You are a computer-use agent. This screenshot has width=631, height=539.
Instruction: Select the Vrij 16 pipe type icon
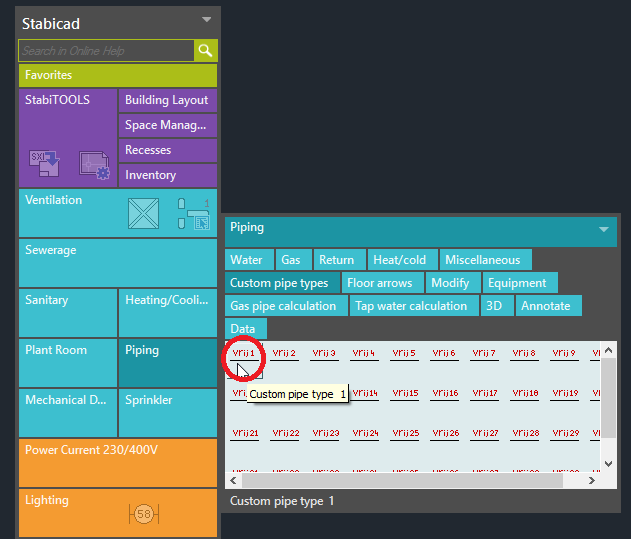445,394
